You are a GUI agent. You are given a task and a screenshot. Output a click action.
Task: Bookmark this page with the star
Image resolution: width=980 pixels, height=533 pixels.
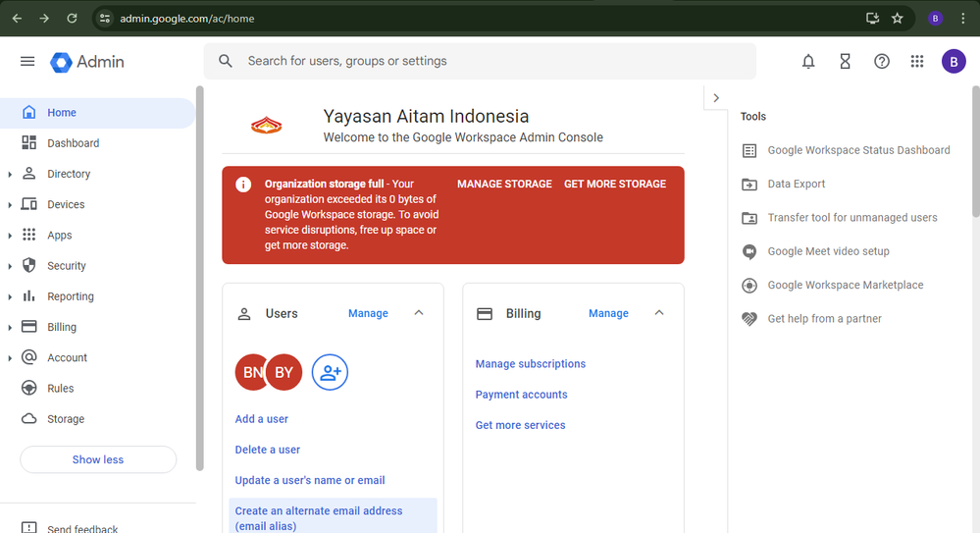click(x=898, y=18)
